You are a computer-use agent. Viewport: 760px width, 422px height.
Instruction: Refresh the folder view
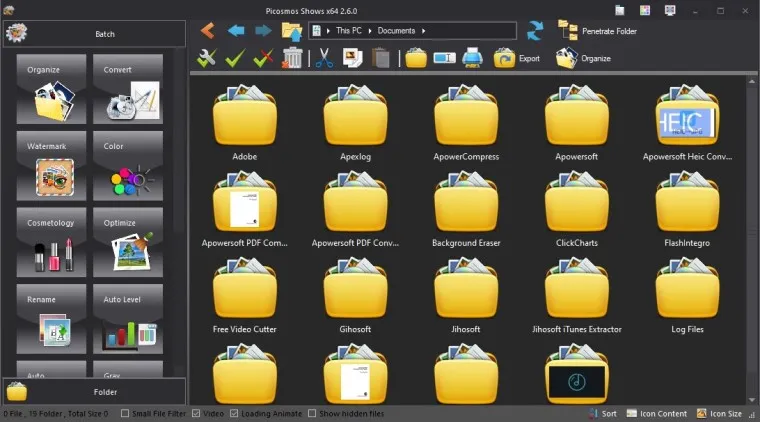535,31
